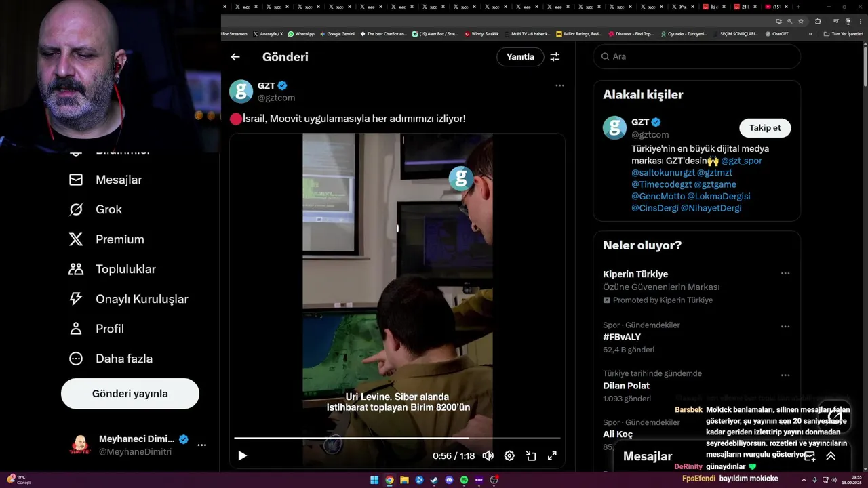The width and height of the screenshot is (868, 488).
Task: Open more options for #FBvALY trend
Action: tap(785, 327)
